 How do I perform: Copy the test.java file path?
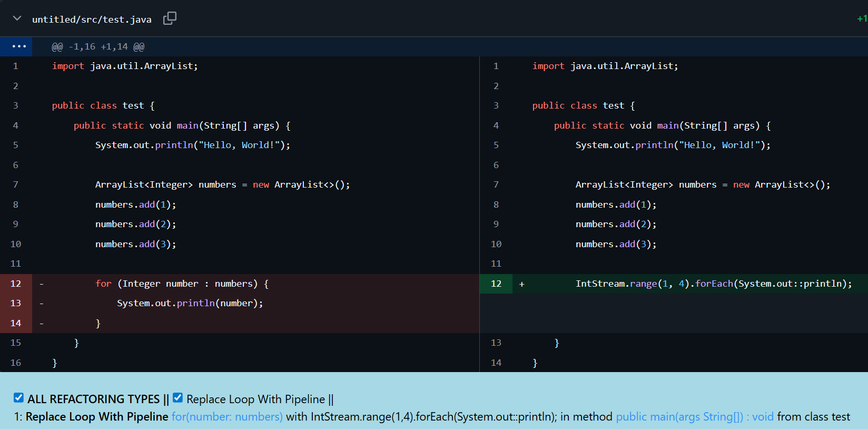point(170,18)
